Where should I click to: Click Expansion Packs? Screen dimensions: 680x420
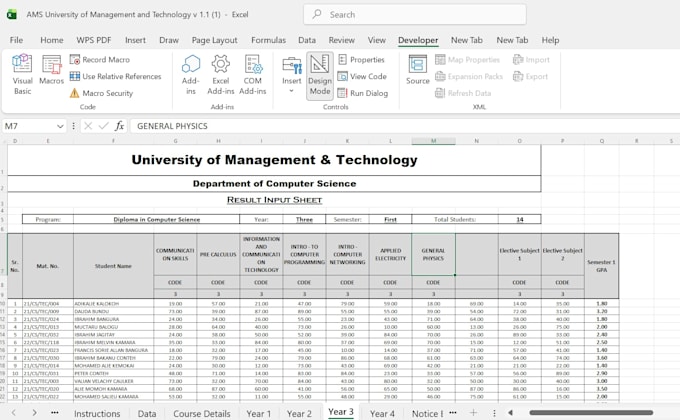469,76
